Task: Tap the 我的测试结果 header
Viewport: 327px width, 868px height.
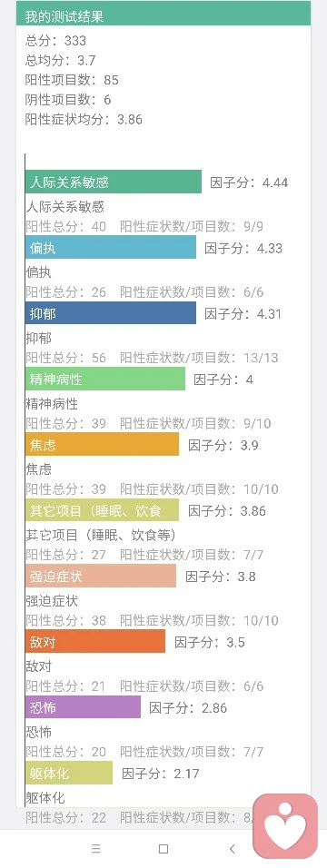Action: (x=163, y=14)
